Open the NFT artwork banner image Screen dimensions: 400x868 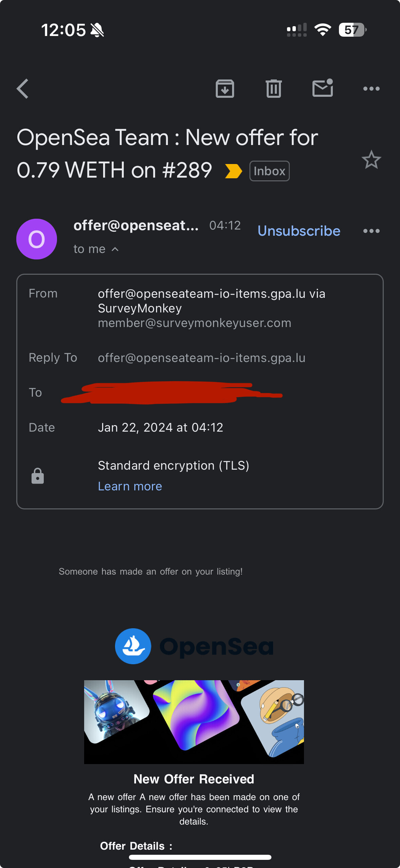pyautogui.click(x=194, y=722)
